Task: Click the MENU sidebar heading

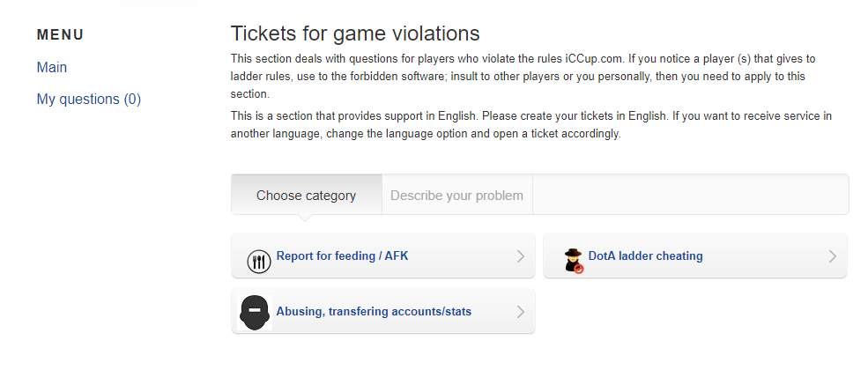Action: (x=60, y=35)
